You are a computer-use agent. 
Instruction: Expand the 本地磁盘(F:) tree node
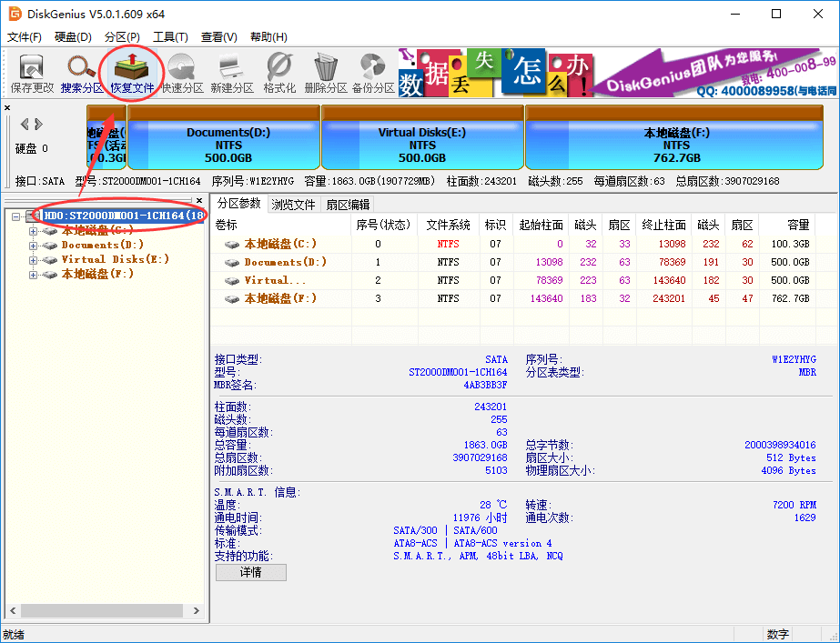click(x=33, y=275)
